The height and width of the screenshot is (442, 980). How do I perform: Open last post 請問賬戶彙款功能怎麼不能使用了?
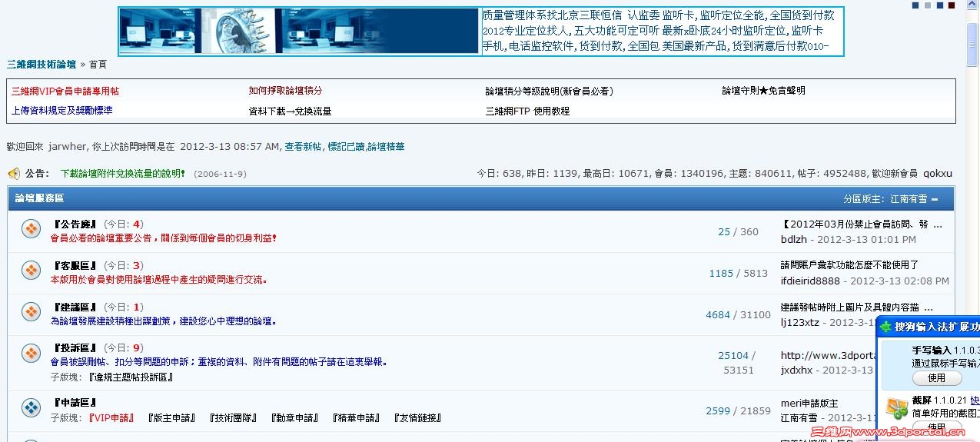click(x=849, y=265)
